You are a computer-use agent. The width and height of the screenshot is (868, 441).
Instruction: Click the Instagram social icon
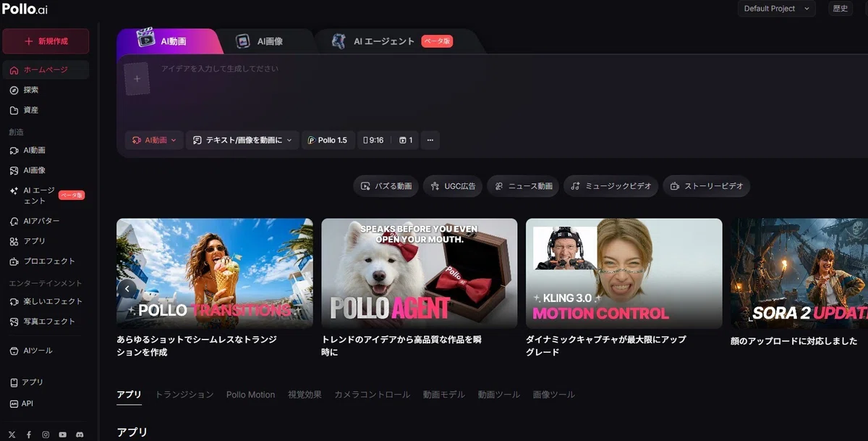click(46, 434)
